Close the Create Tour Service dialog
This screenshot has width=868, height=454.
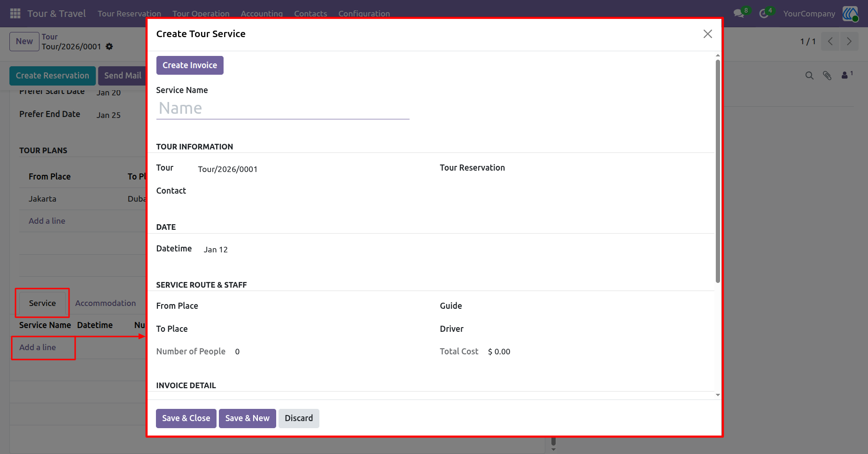[708, 34]
